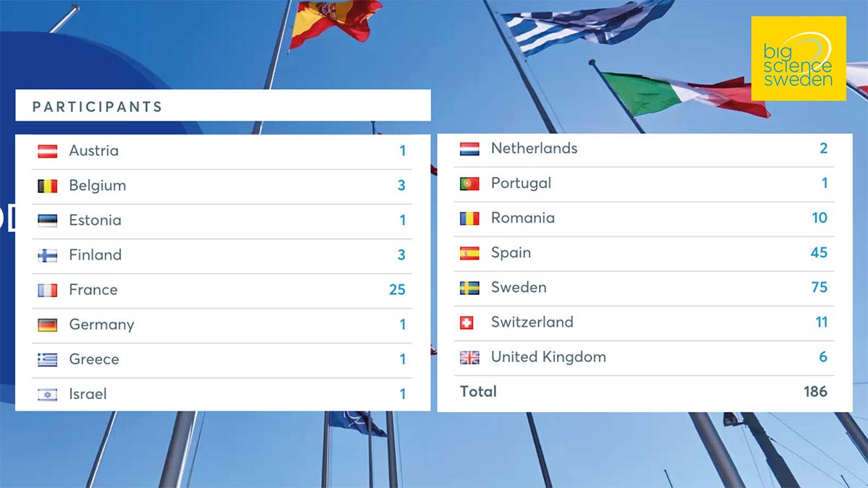Select the Netherlands flag icon
868x488 pixels.
469,149
